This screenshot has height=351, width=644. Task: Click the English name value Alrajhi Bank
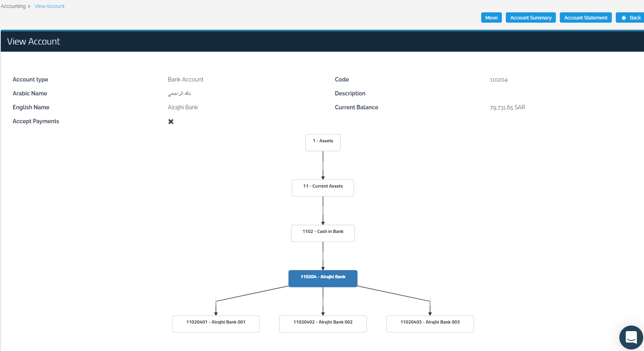[x=183, y=107]
